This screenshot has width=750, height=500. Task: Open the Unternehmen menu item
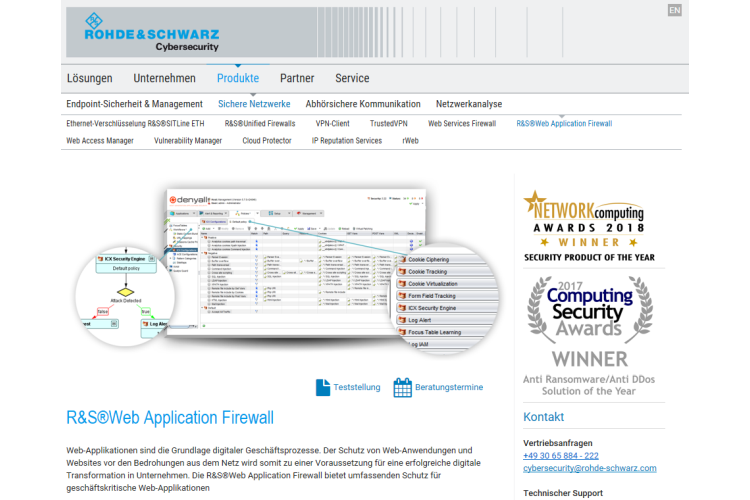164,78
